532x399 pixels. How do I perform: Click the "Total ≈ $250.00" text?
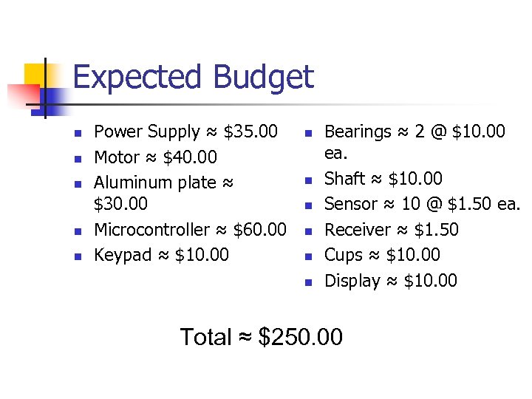click(262, 337)
